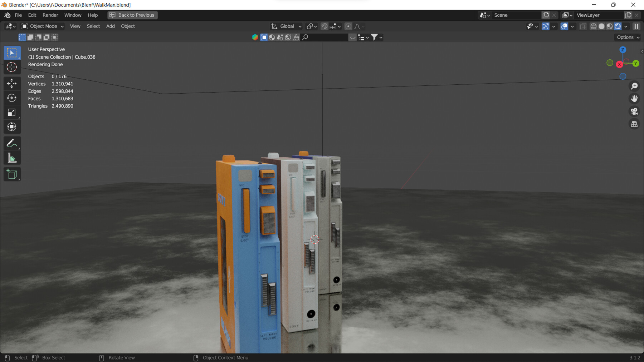Activate the Measure tool
The width and height of the screenshot is (644, 362).
[x=12, y=157]
